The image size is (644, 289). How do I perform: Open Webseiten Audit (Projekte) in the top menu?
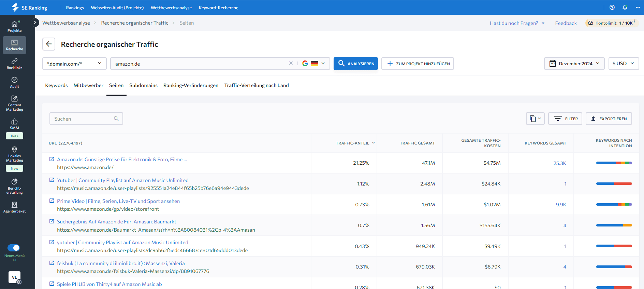tap(117, 8)
